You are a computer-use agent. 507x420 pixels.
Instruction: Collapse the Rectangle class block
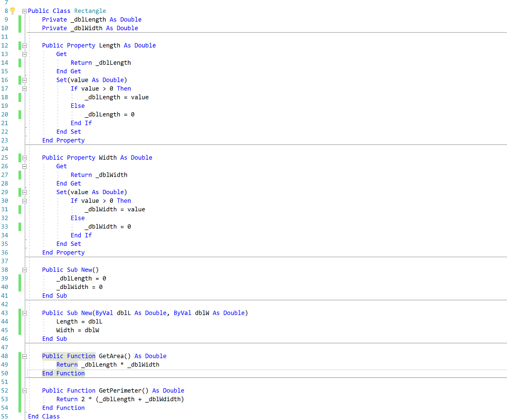tap(24, 11)
